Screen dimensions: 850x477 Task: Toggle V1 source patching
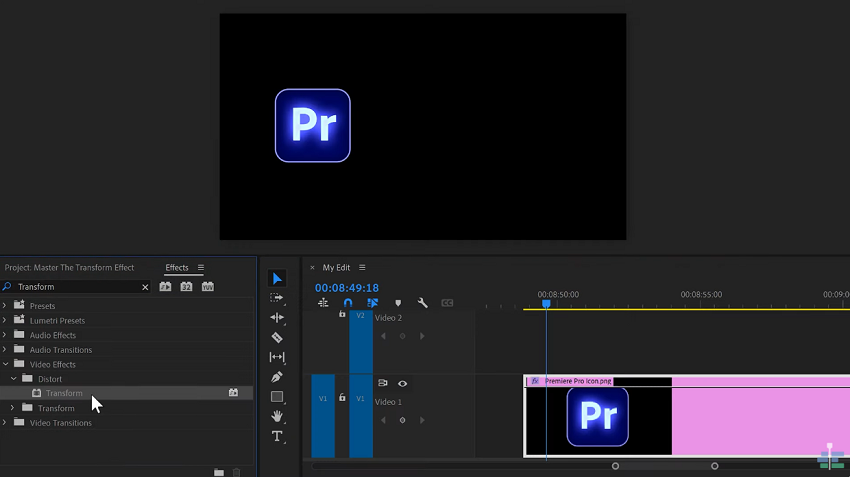pos(323,416)
